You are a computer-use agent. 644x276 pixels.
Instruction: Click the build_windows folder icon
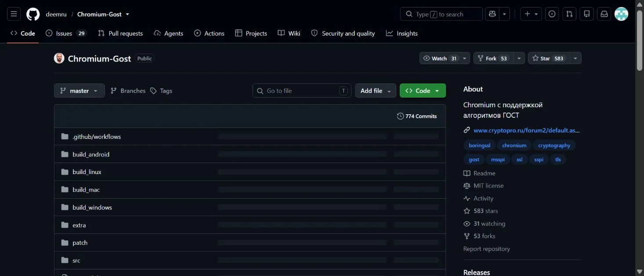(65, 207)
